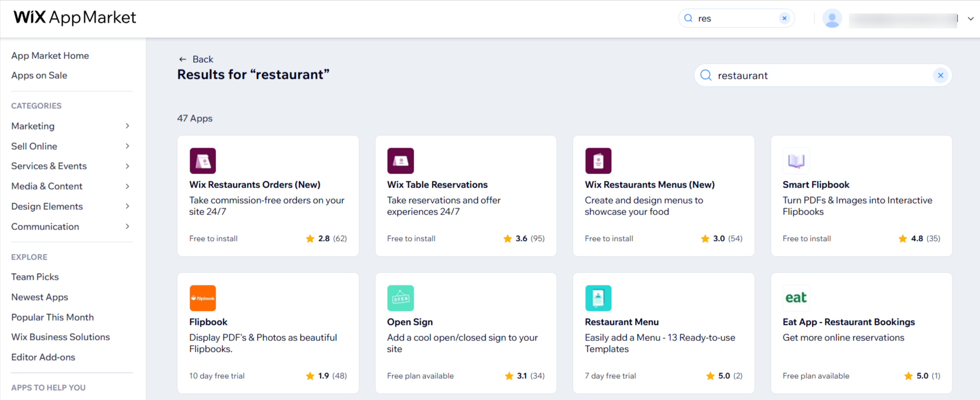Open Popular This Month
The image size is (980, 400).
[52, 317]
